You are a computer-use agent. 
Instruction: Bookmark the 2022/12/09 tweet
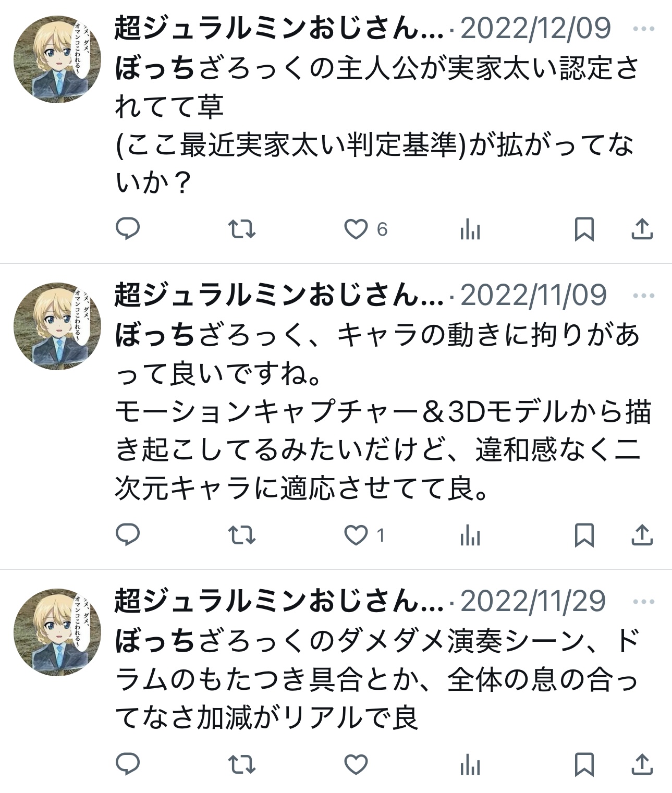click(x=584, y=229)
